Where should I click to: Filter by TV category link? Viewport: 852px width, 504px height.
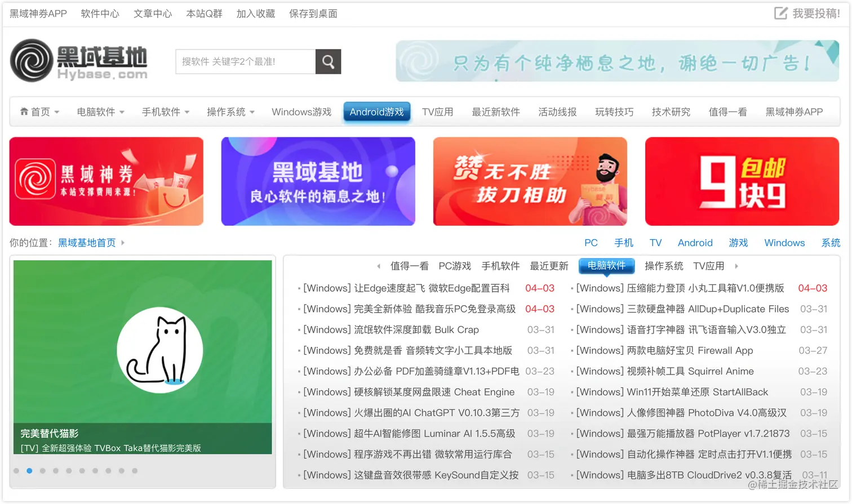point(655,243)
